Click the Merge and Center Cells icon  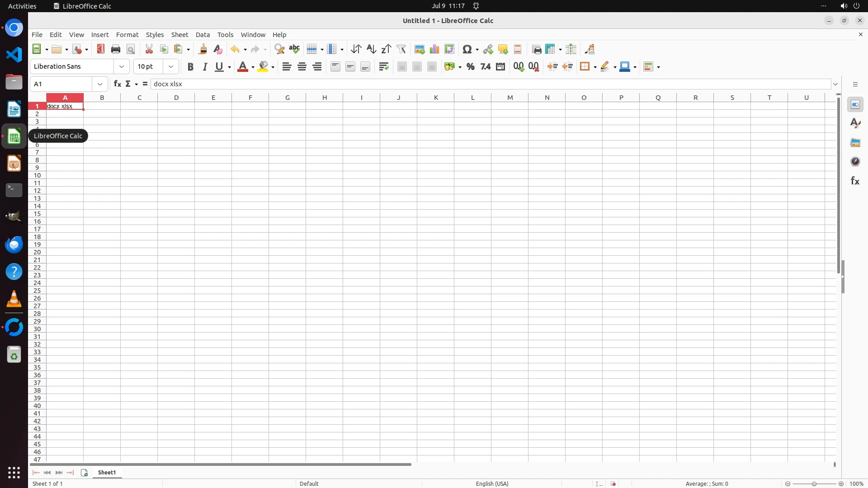pos(402,67)
